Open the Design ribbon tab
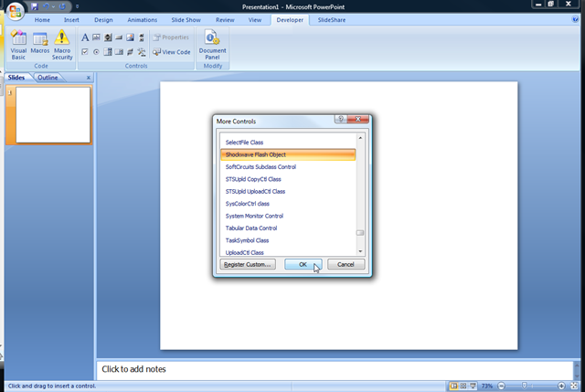Screen dimensions: 585x392 point(103,20)
